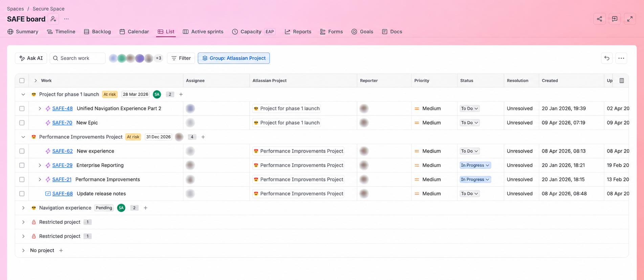The height and width of the screenshot is (280, 644).
Task: Add work item to No project group
Action: click(61, 251)
